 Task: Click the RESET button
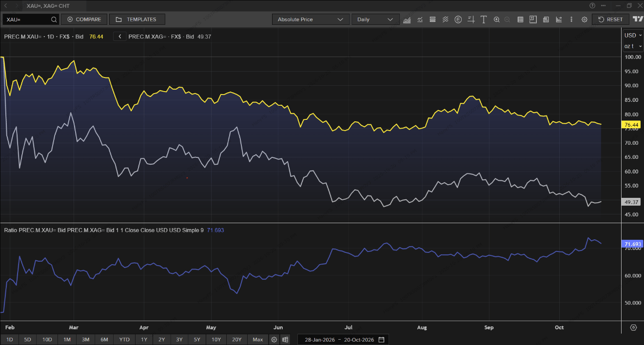click(x=610, y=19)
